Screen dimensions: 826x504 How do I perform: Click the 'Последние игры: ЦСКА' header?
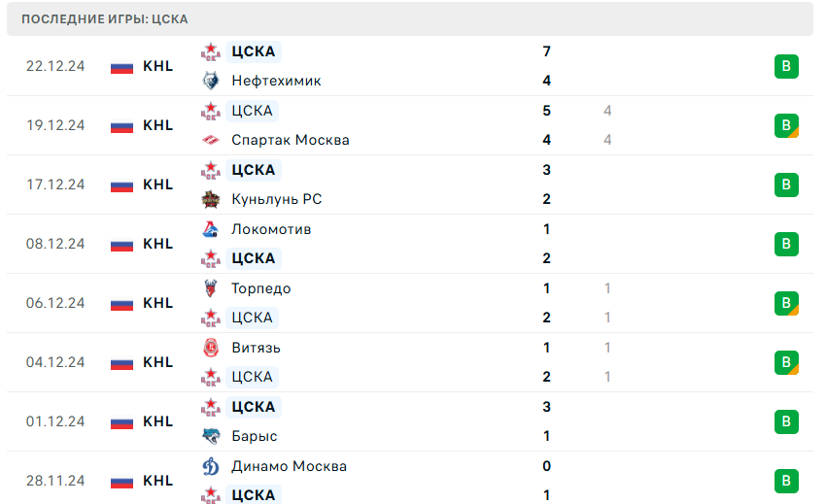105,18
